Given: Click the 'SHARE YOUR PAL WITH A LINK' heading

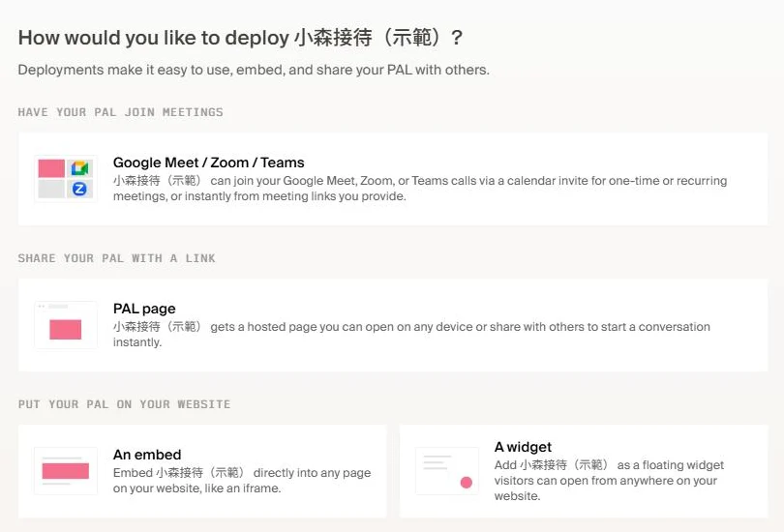Looking at the screenshot, I should [x=116, y=258].
